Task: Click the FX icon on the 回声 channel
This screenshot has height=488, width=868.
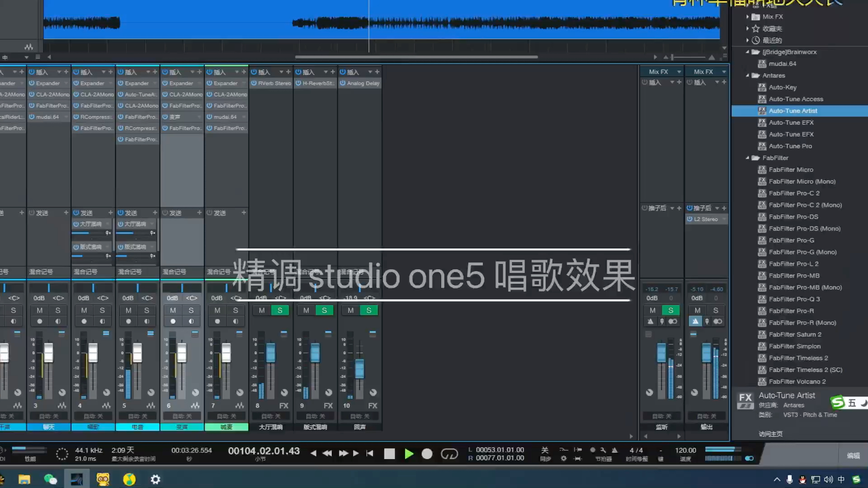Action: (x=373, y=405)
